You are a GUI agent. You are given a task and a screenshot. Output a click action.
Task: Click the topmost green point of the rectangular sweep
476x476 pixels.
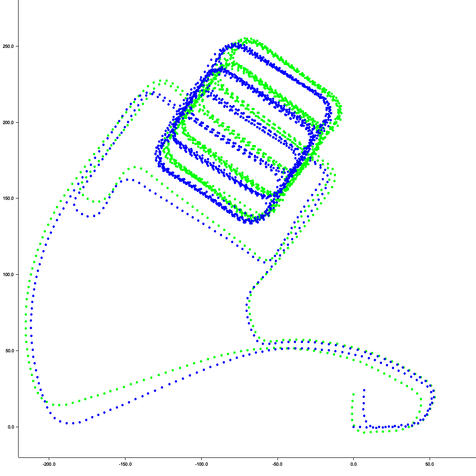click(x=246, y=39)
